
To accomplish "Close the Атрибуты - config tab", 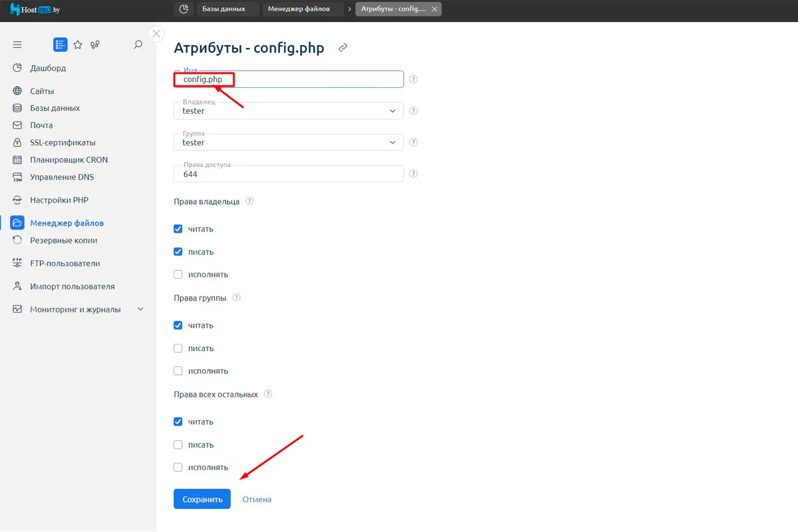I will [x=434, y=9].
